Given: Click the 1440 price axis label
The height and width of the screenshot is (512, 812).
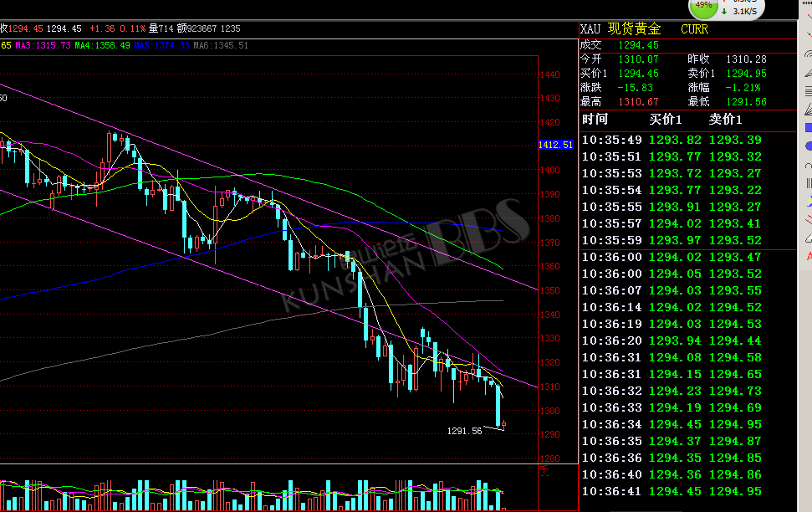Looking at the screenshot, I should (550, 74).
